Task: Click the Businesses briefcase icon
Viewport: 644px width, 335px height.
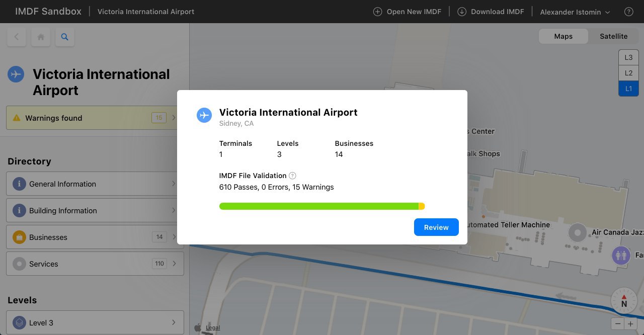Action: click(x=19, y=237)
